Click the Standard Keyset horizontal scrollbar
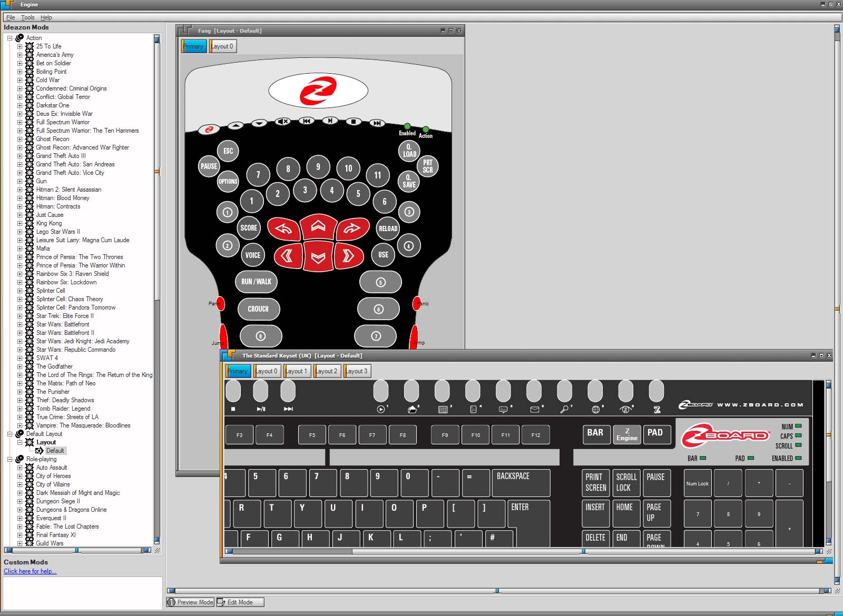Screen dimensions: 843x616 click(x=524, y=551)
